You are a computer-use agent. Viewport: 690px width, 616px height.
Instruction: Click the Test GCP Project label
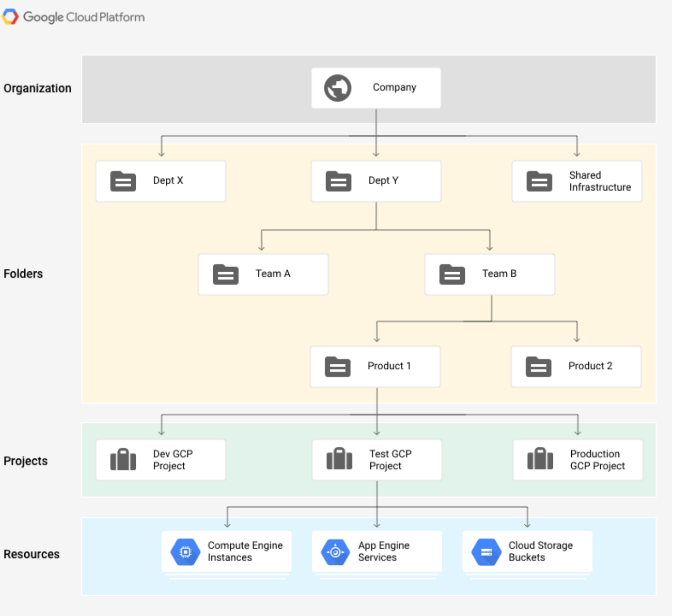coord(390,460)
